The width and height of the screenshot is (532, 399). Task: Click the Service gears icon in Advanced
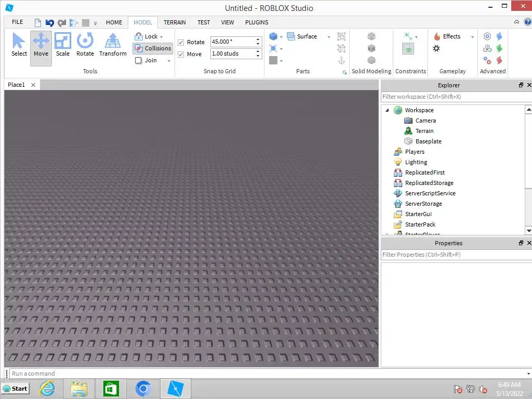[487, 60]
